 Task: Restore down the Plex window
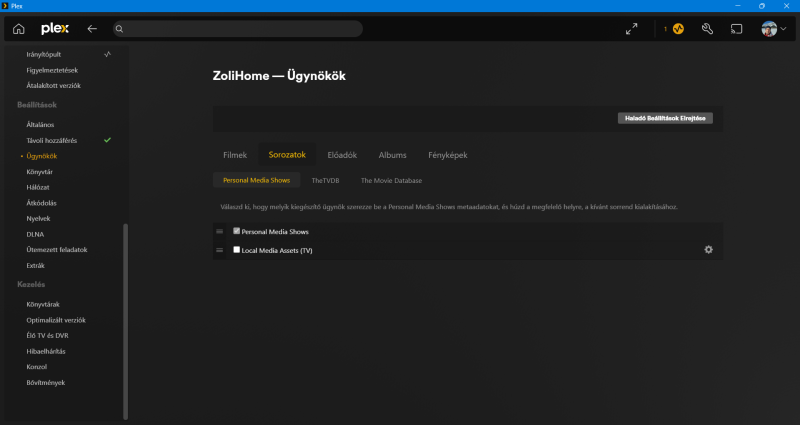(x=762, y=6)
